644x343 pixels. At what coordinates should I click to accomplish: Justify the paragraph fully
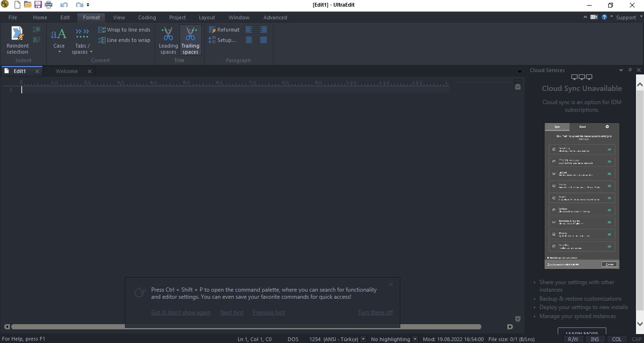264,40
